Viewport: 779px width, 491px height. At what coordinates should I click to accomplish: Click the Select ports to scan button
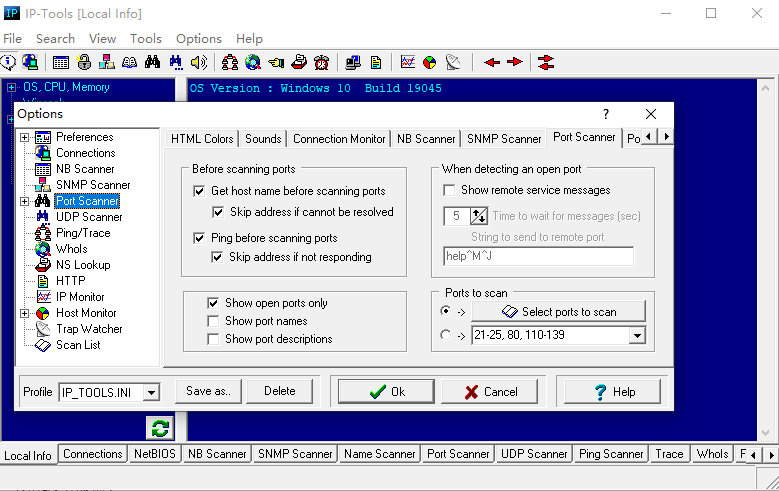coord(558,312)
